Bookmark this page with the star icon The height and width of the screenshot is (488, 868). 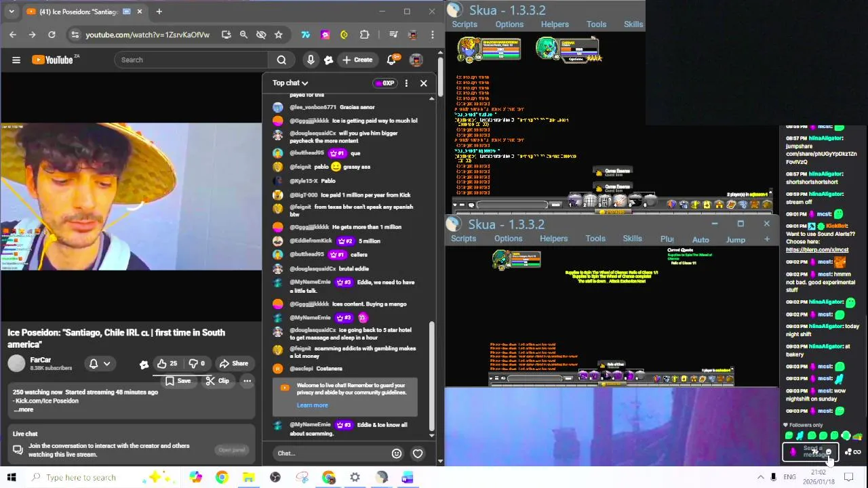278,35
